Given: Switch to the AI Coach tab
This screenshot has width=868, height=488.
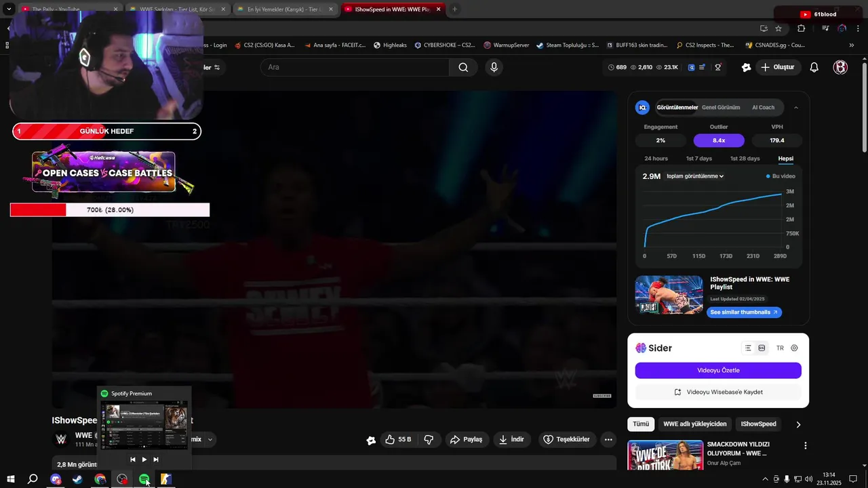Looking at the screenshot, I should tap(763, 107).
